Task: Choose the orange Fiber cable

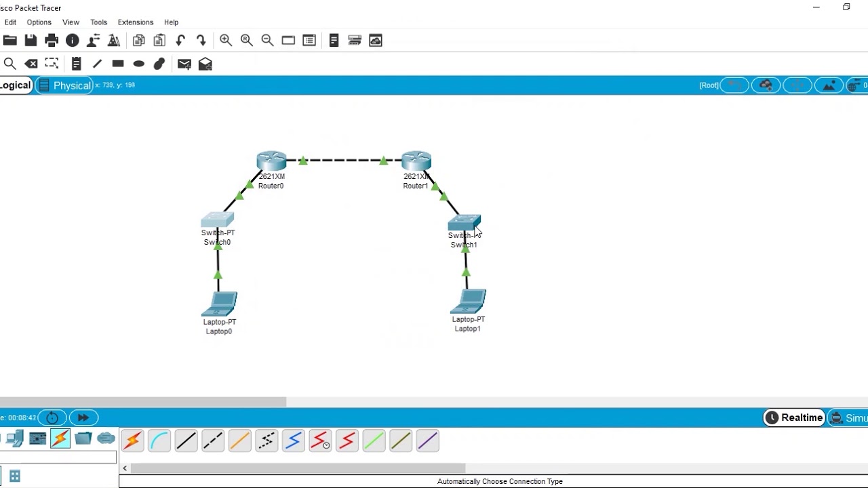Action: pyautogui.click(x=239, y=441)
